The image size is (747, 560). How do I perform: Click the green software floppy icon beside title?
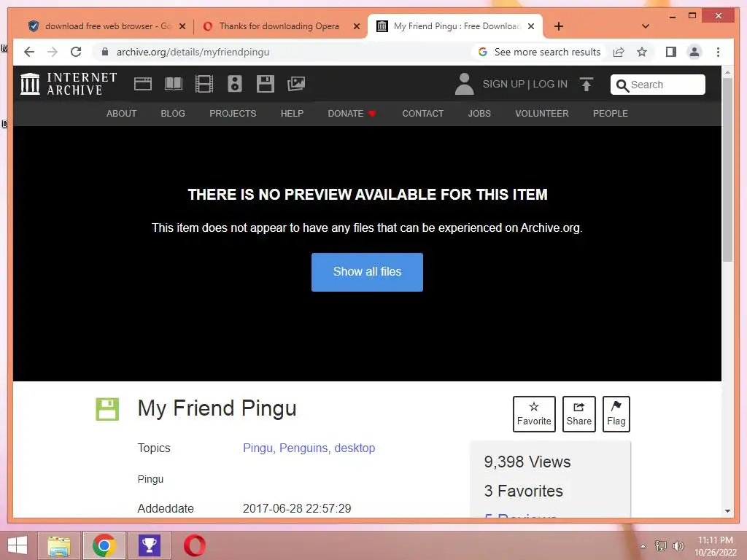click(x=107, y=409)
